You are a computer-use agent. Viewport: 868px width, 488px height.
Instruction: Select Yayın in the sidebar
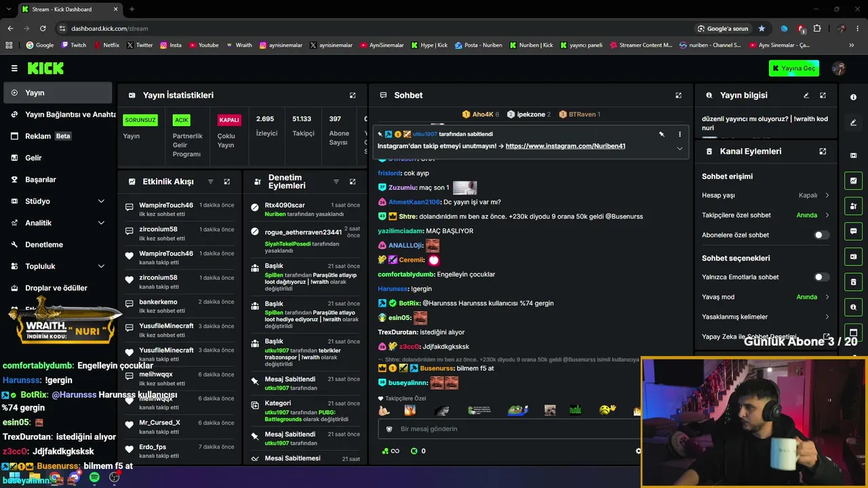click(x=57, y=93)
